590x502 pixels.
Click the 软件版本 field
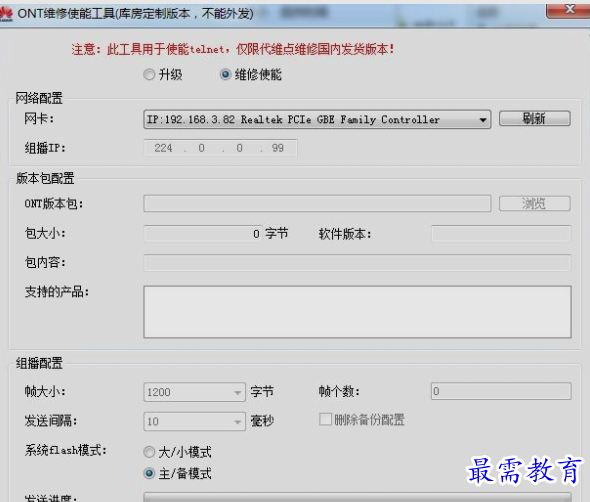click(501, 234)
